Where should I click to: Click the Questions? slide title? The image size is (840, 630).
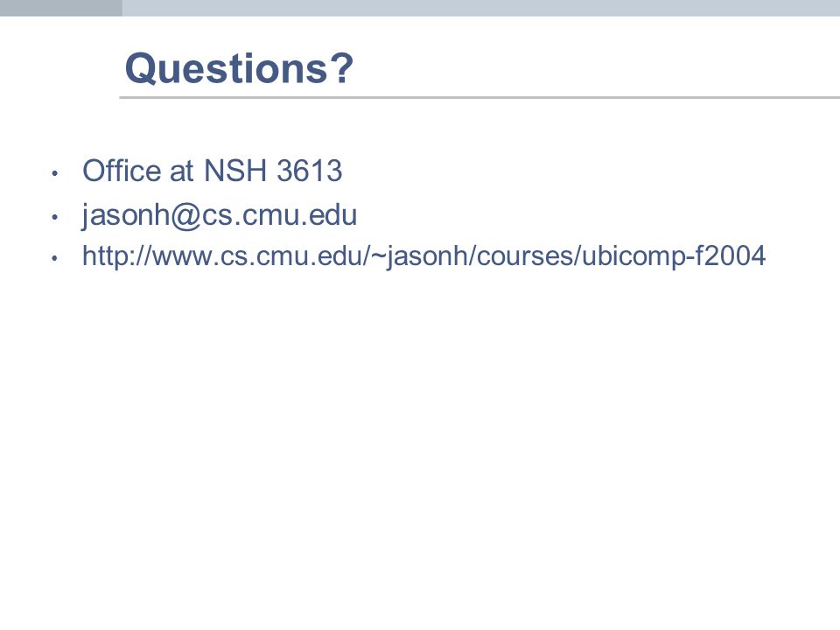(239, 68)
